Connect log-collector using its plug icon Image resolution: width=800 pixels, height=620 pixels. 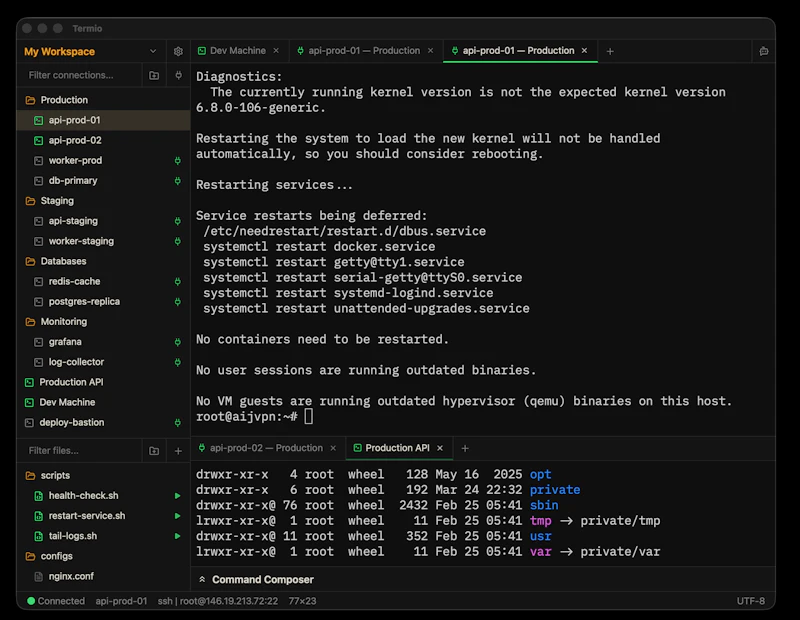click(178, 362)
